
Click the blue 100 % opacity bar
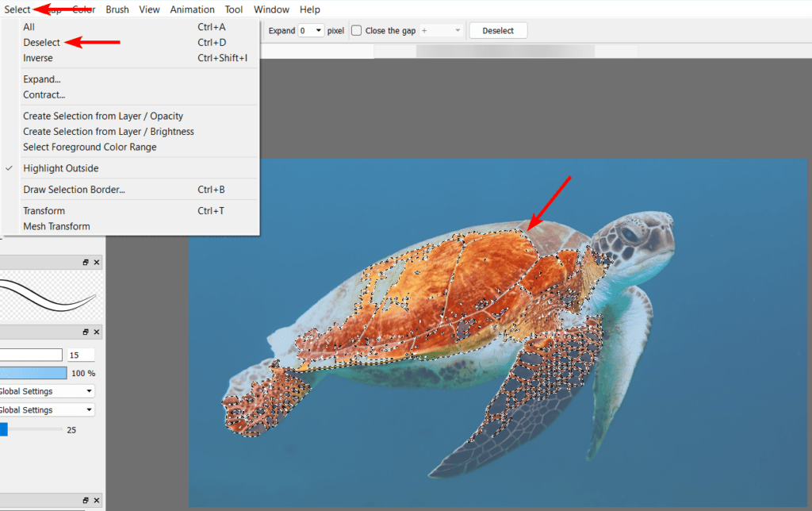33,373
